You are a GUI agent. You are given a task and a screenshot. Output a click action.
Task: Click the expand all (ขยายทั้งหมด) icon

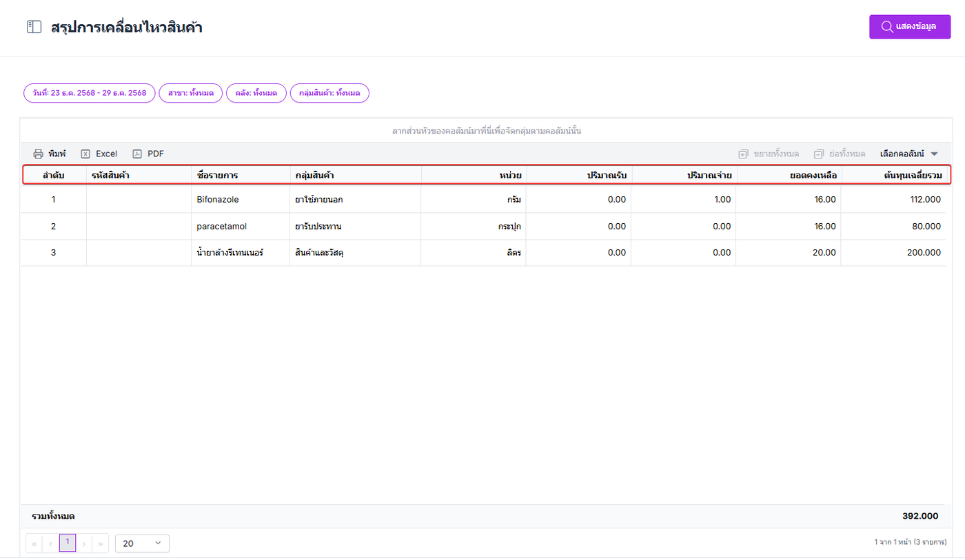point(743,154)
